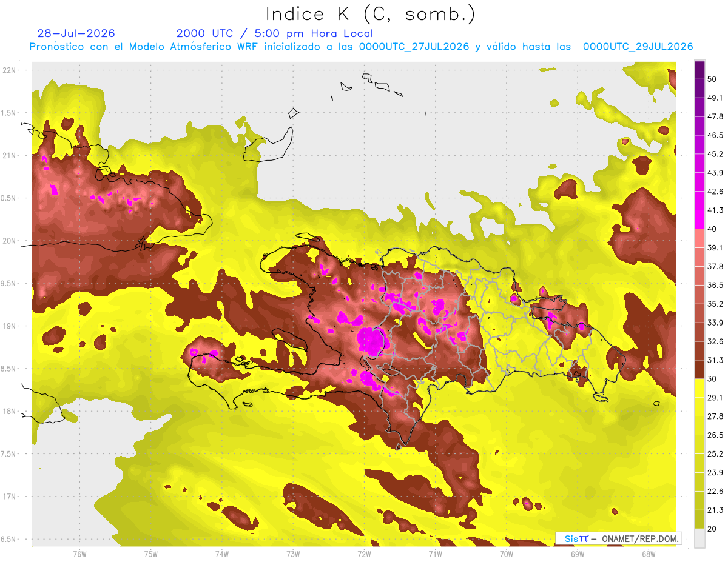Click the colorbar value "26.5"
This screenshot has width=728, height=562.
715,435
